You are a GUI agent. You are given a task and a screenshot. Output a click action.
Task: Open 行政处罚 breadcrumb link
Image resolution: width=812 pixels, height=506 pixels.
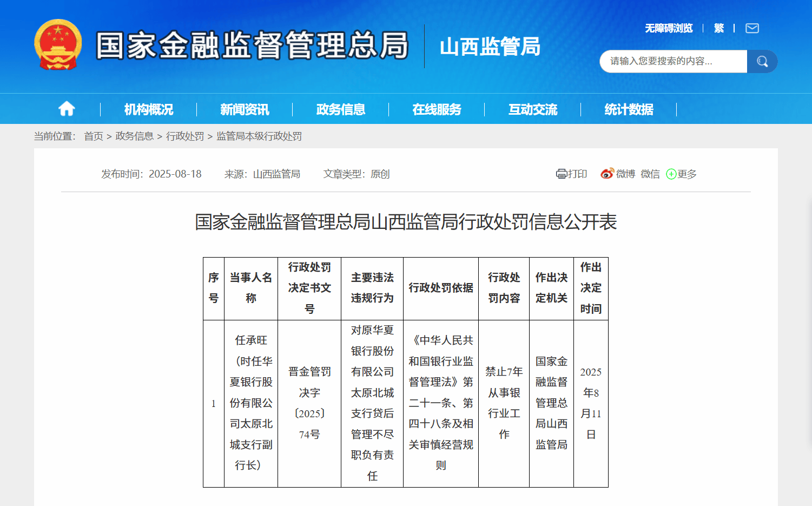tap(185, 136)
